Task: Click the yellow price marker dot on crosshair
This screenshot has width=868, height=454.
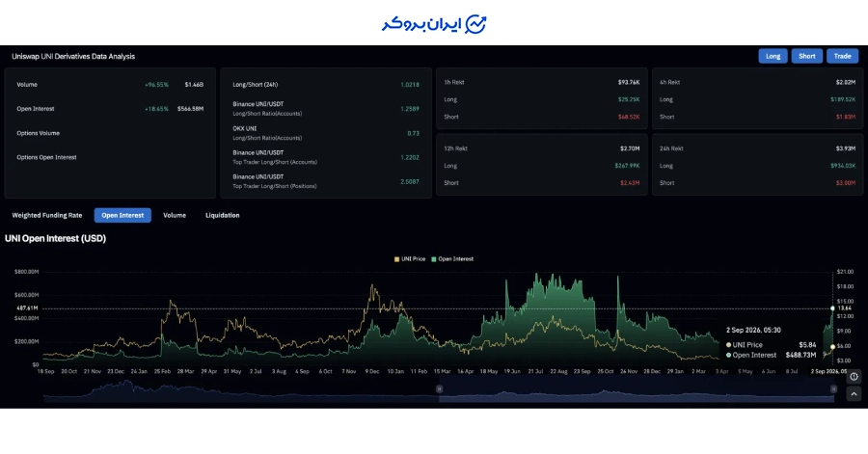Action: 832,347
